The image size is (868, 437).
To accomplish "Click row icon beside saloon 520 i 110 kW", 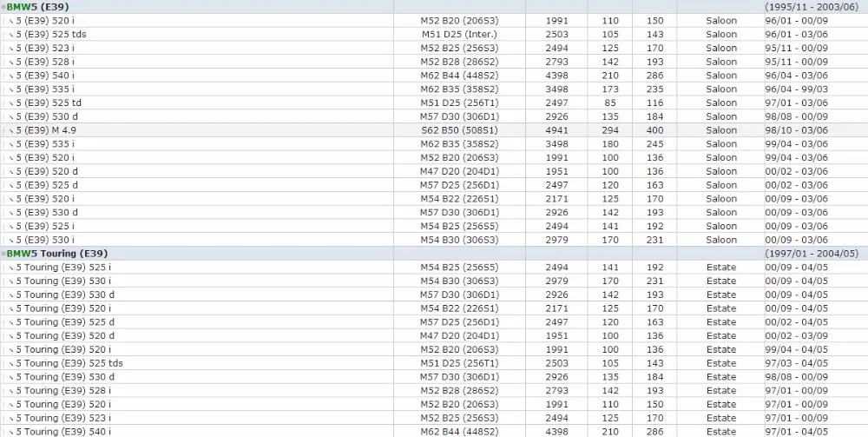I will click(11, 21).
